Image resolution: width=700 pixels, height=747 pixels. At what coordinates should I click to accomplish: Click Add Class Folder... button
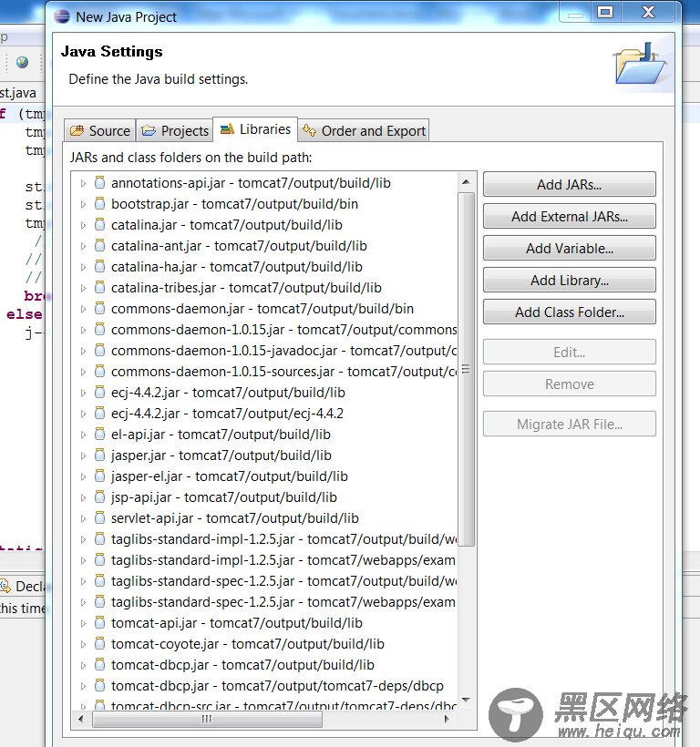click(x=570, y=312)
